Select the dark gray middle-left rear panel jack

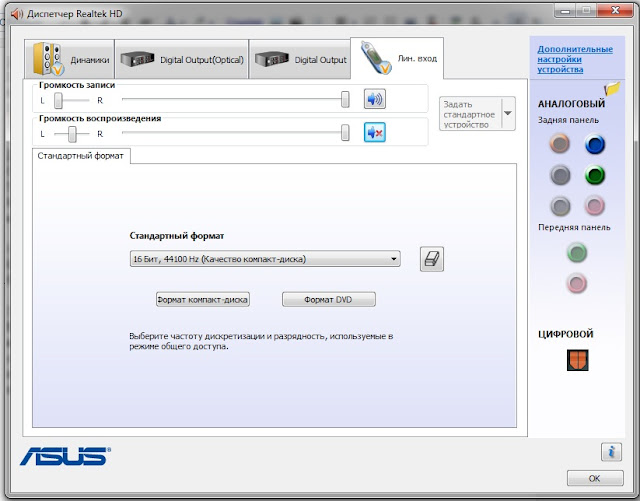560,175
